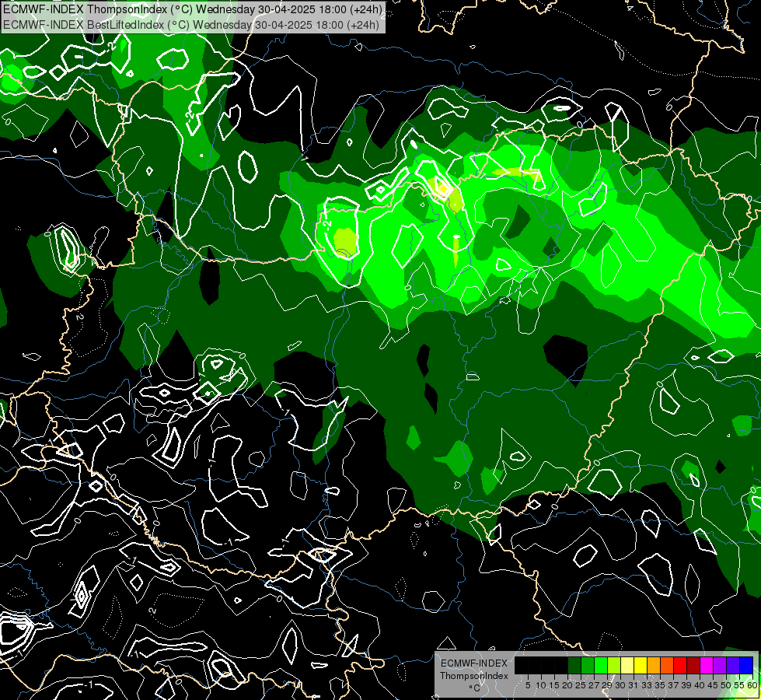Click legend scale value 30
The height and width of the screenshot is (700, 761).
pyautogui.click(x=621, y=685)
